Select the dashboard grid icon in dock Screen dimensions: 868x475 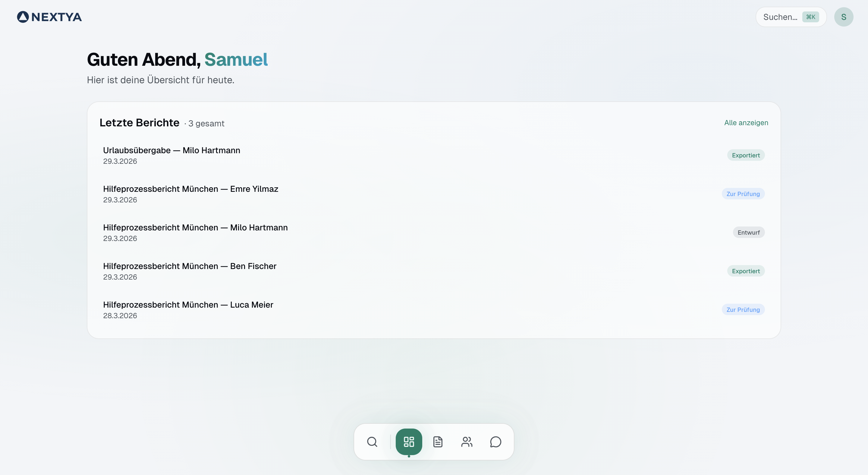coord(409,442)
